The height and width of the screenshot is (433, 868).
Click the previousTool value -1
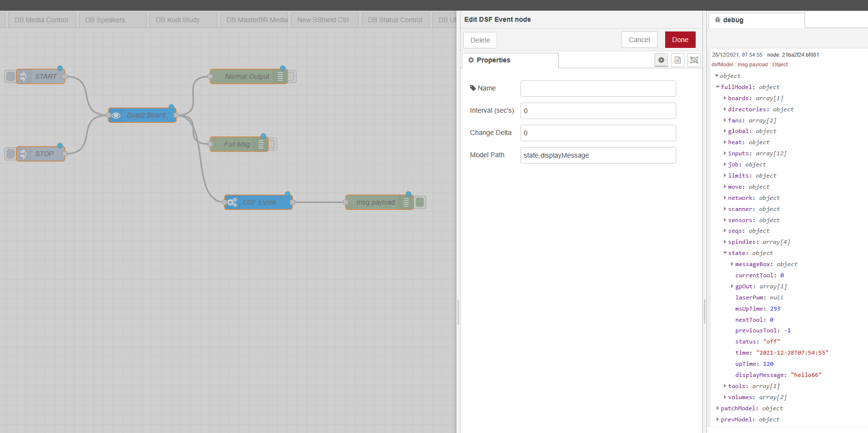click(787, 330)
